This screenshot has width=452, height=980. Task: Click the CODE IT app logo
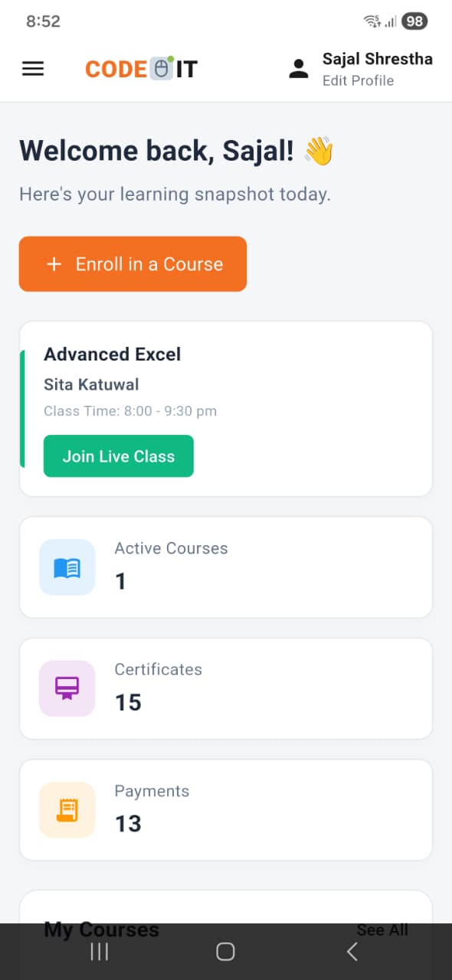140,68
